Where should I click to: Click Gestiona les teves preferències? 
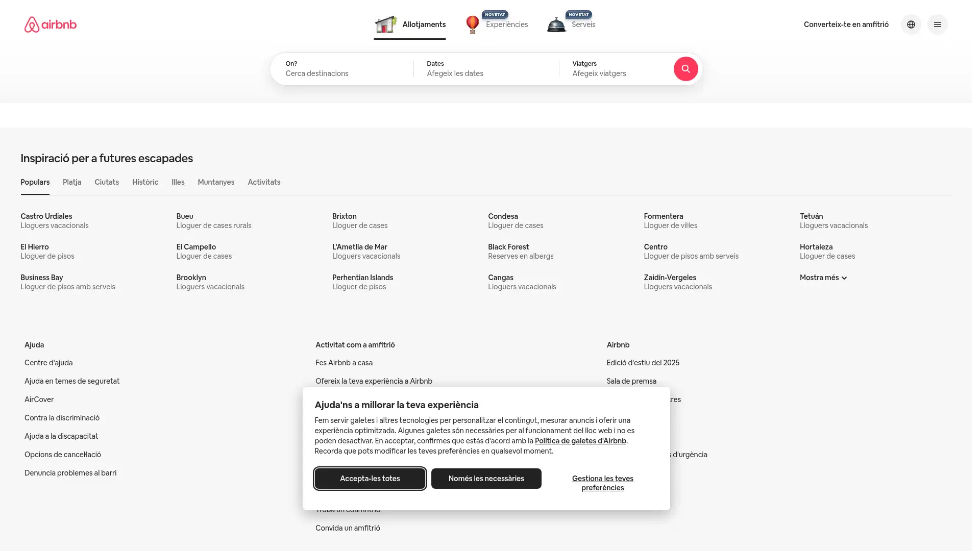click(x=602, y=483)
